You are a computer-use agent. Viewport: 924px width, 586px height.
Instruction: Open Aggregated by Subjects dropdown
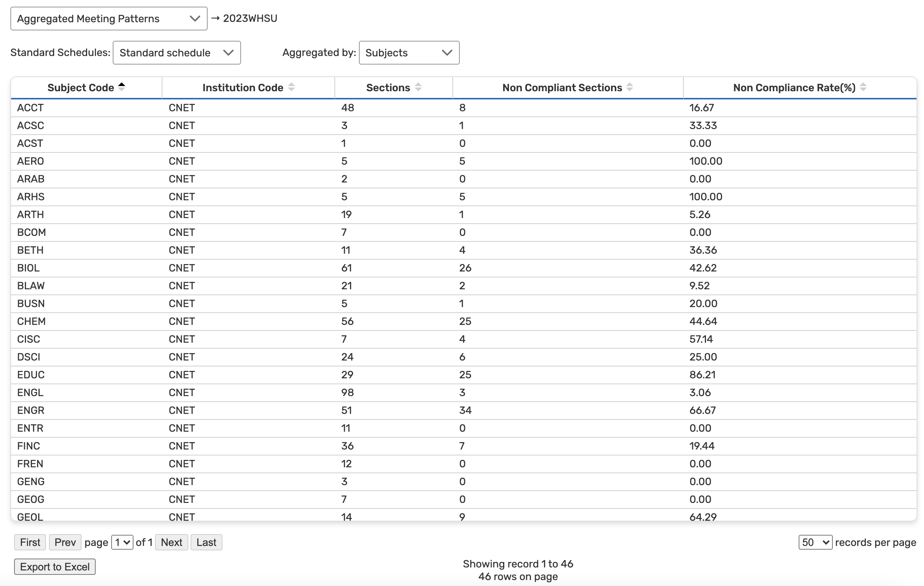[409, 53]
